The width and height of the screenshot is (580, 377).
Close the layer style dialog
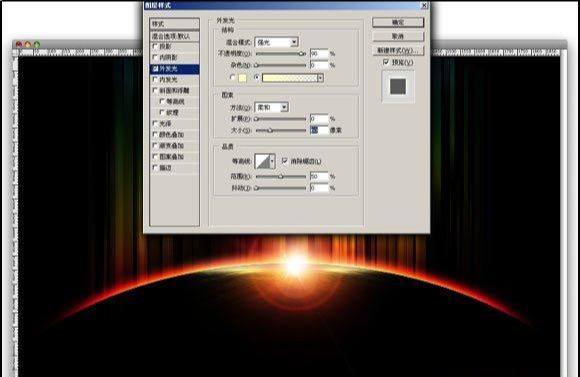point(424,6)
